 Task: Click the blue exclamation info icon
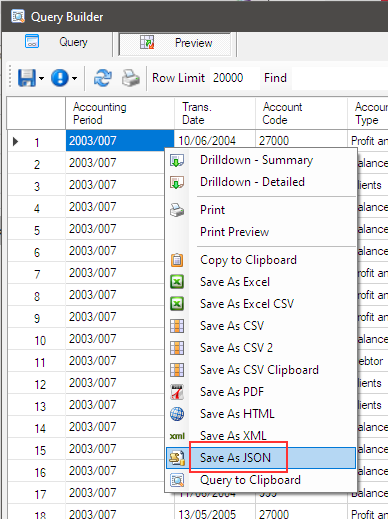point(60,78)
